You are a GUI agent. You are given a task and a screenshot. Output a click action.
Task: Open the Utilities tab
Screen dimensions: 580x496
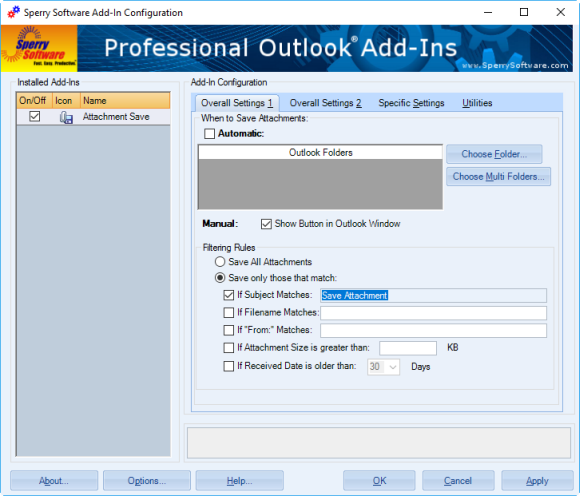pos(477,103)
